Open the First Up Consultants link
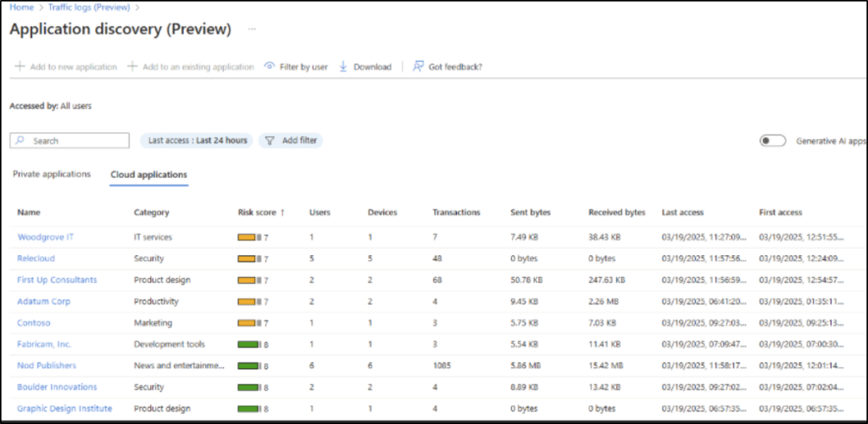This screenshot has height=424, width=868. point(57,280)
